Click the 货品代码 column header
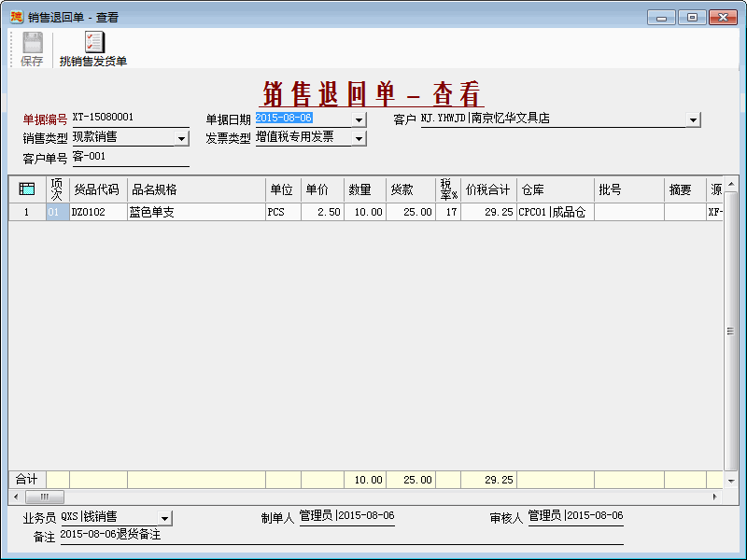 pos(98,189)
